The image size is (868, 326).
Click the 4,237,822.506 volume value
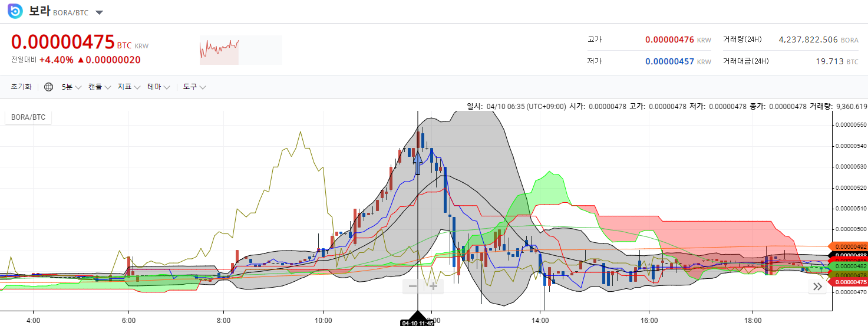[808, 39]
